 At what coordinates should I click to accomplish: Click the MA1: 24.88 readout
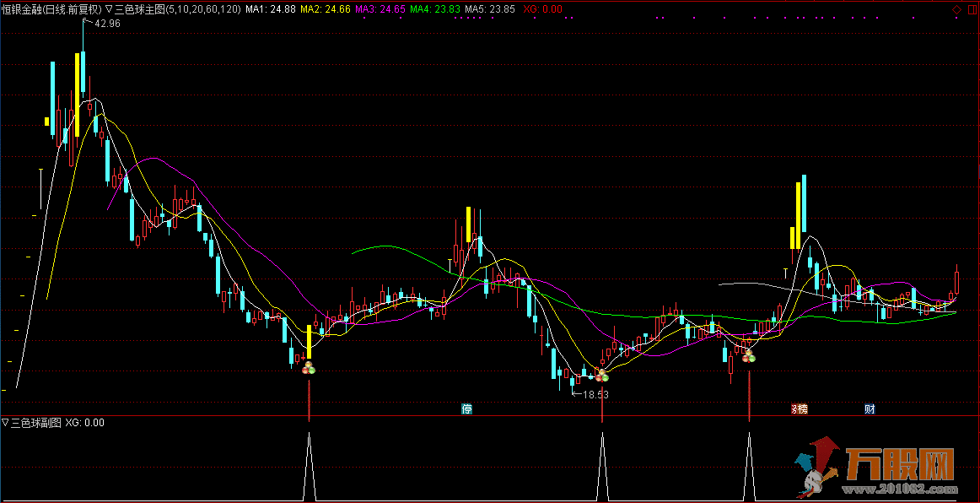271,9
